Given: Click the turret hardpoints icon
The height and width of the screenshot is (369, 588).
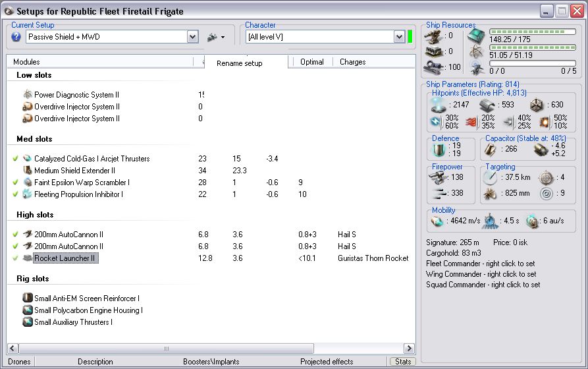Looking at the screenshot, I should click(x=433, y=37).
